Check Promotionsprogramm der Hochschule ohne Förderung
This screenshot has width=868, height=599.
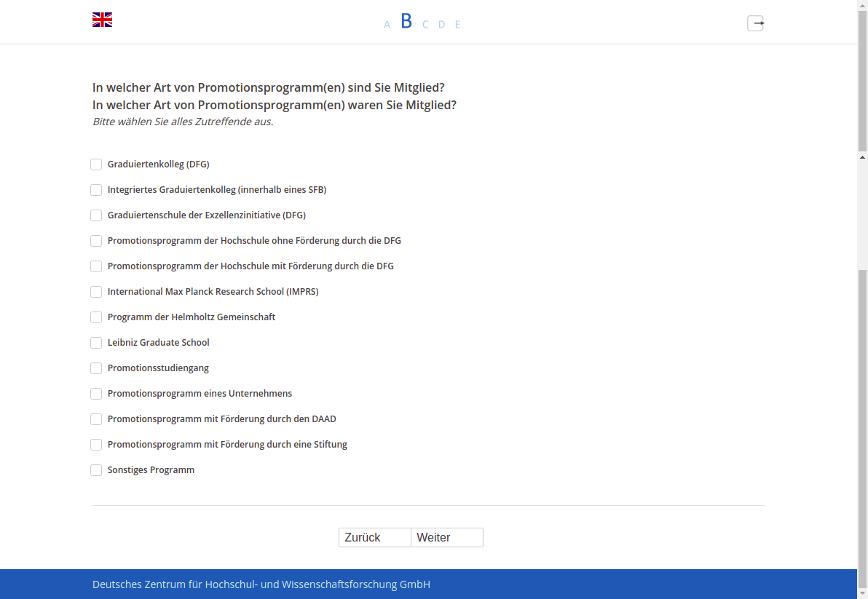(96, 241)
